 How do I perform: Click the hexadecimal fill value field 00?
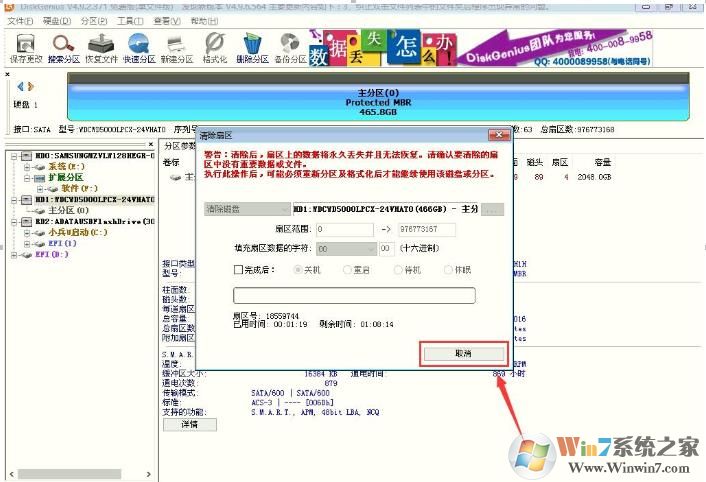tap(387, 248)
